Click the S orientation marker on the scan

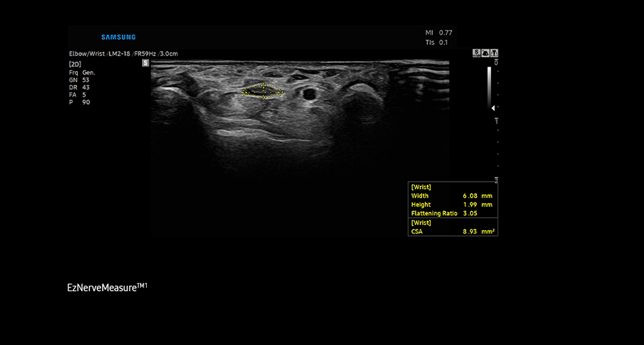pos(145,63)
